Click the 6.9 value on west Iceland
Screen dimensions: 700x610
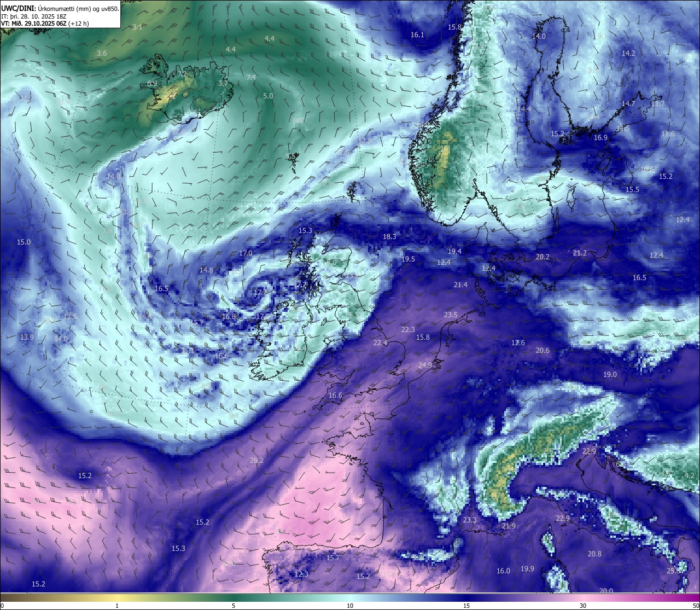(x=152, y=83)
